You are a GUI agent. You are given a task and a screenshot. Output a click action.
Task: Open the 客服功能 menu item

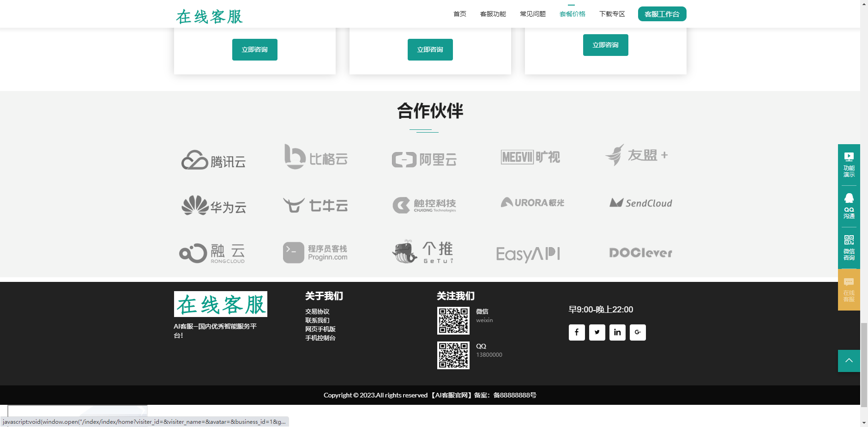(x=493, y=14)
